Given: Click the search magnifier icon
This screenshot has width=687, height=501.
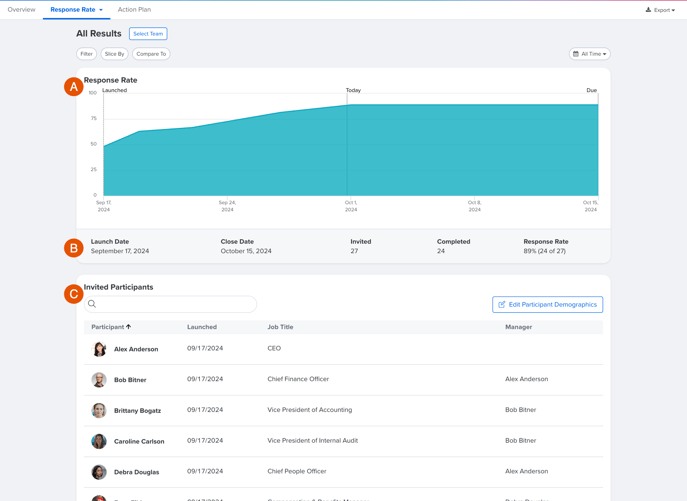Looking at the screenshot, I should coord(92,304).
